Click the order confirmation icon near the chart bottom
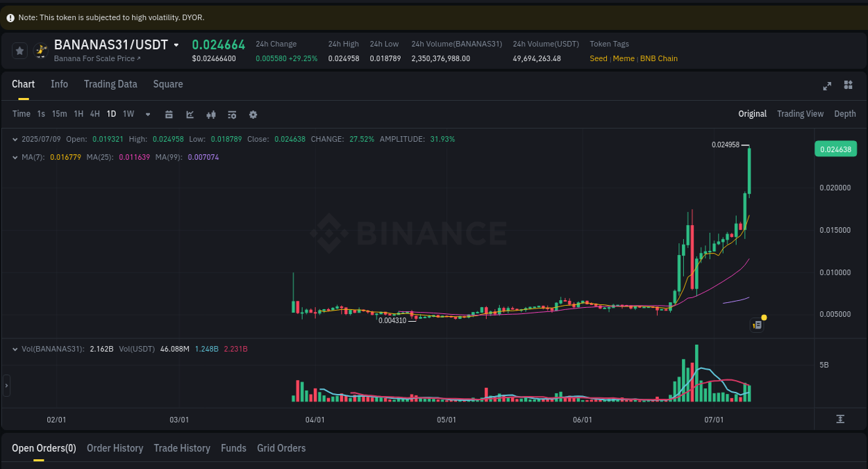This screenshot has height=469, width=868. click(756, 324)
